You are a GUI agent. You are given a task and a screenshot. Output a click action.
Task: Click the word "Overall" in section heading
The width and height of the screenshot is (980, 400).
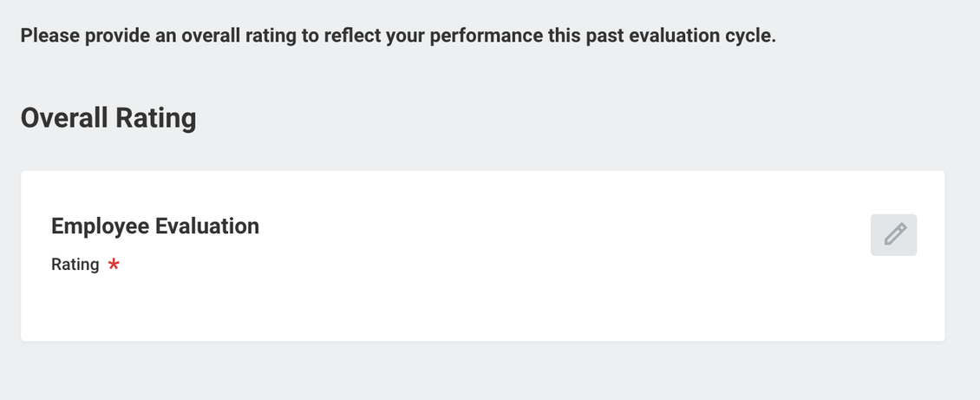pos(65,117)
